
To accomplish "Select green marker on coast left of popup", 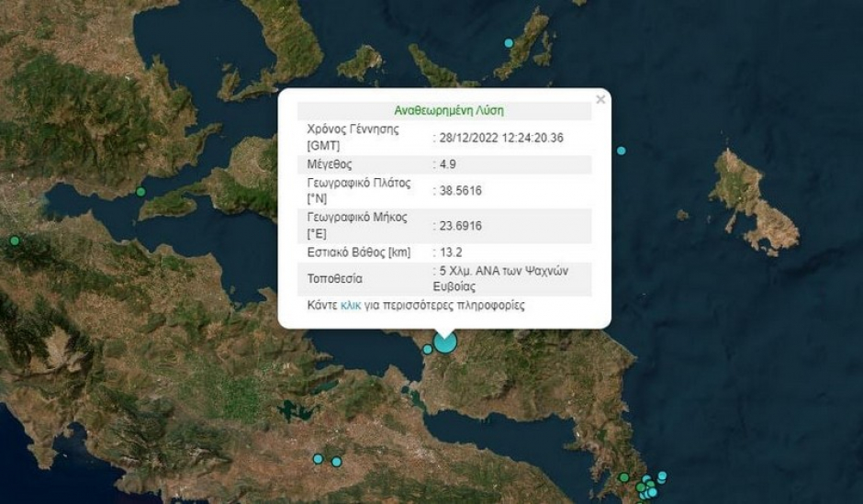I will coord(140,192).
